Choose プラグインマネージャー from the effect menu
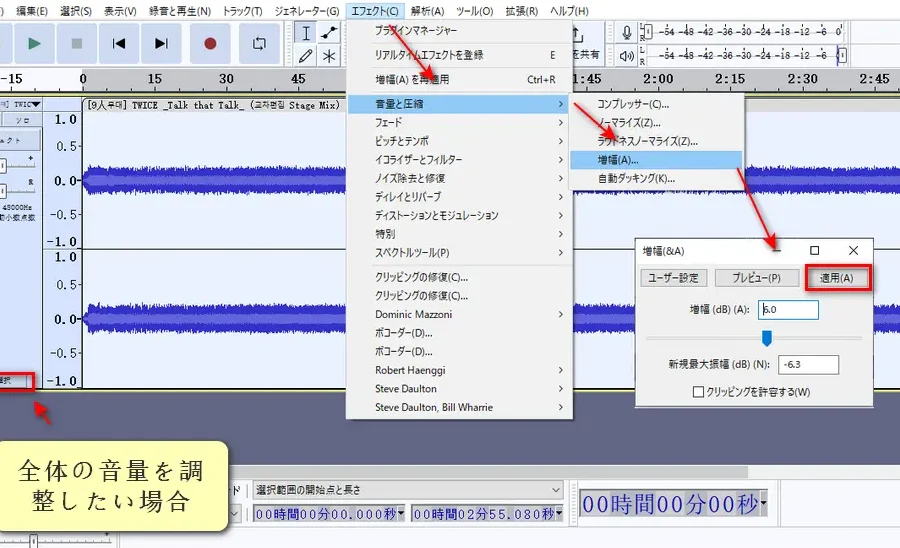 [x=459, y=30]
